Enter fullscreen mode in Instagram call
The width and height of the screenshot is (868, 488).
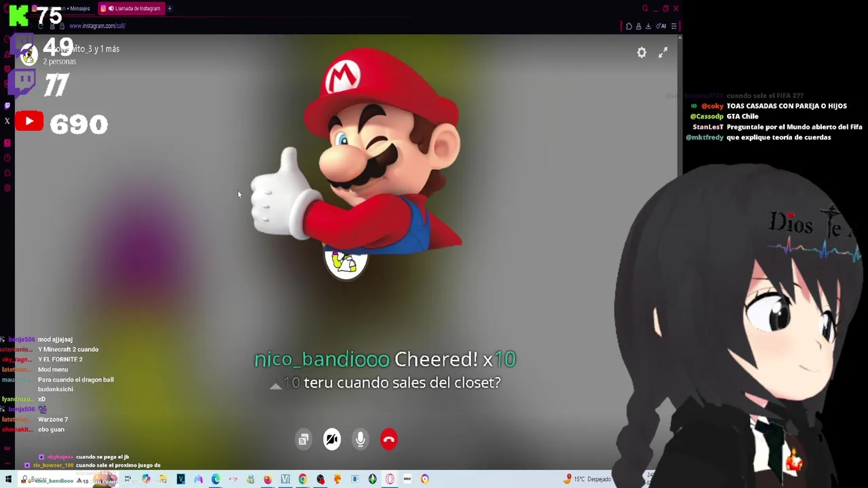click(x=663, y=52)
